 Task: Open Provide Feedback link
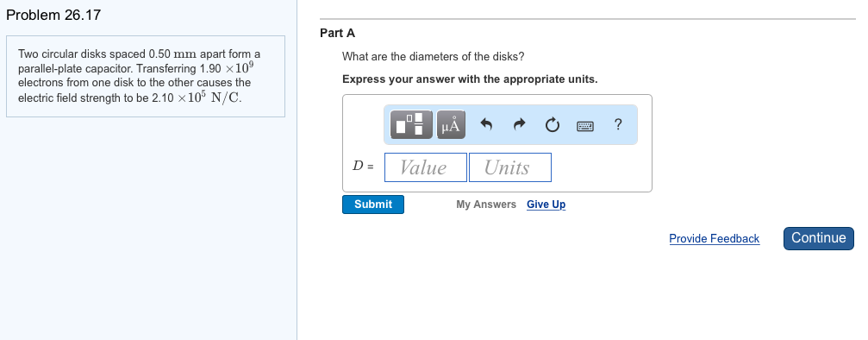tap(714, 238)
